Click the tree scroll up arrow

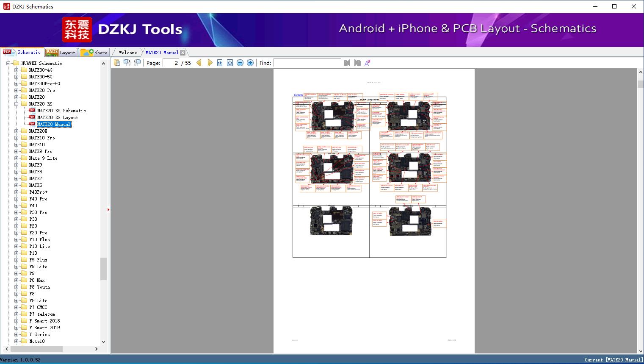click(x=103, y=64)
